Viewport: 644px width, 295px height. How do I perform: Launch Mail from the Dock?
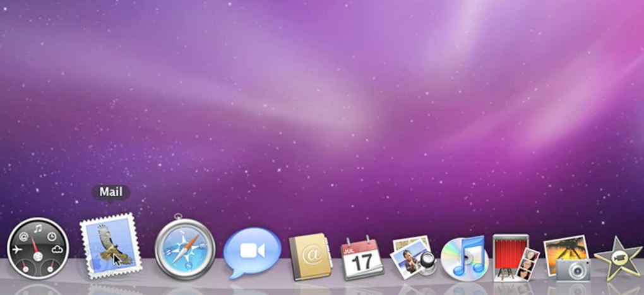[111, 246]
